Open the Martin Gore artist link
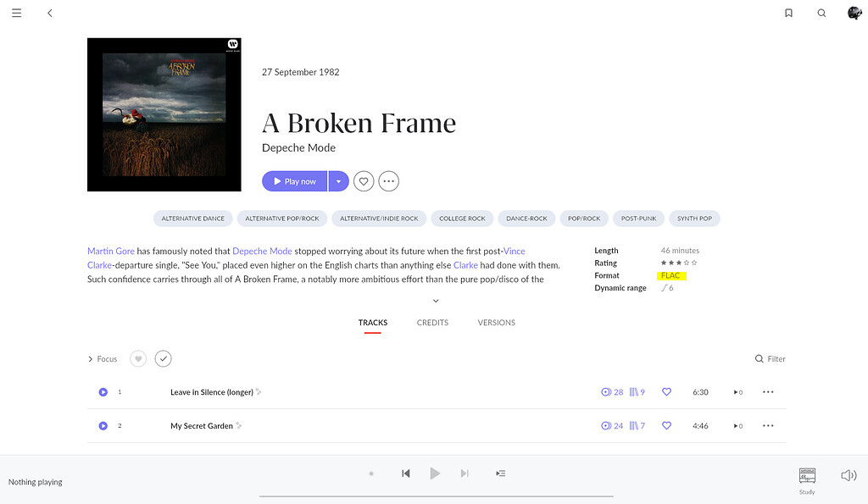 click(x=111, y=252)
